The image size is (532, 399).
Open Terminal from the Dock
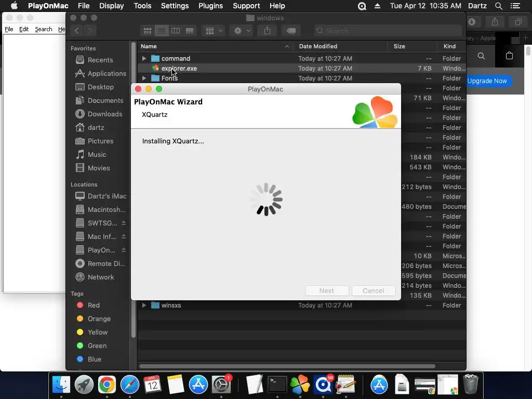tap(277, 385)
